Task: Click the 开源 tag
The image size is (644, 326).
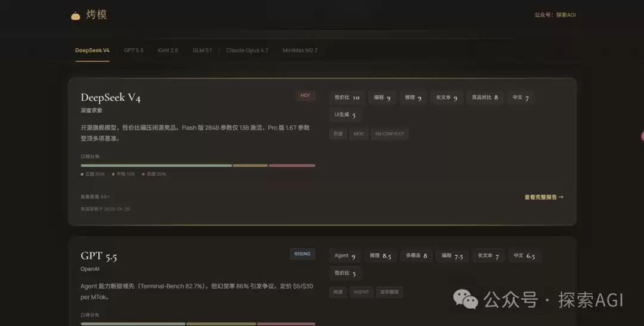Action: pos(338,134)
